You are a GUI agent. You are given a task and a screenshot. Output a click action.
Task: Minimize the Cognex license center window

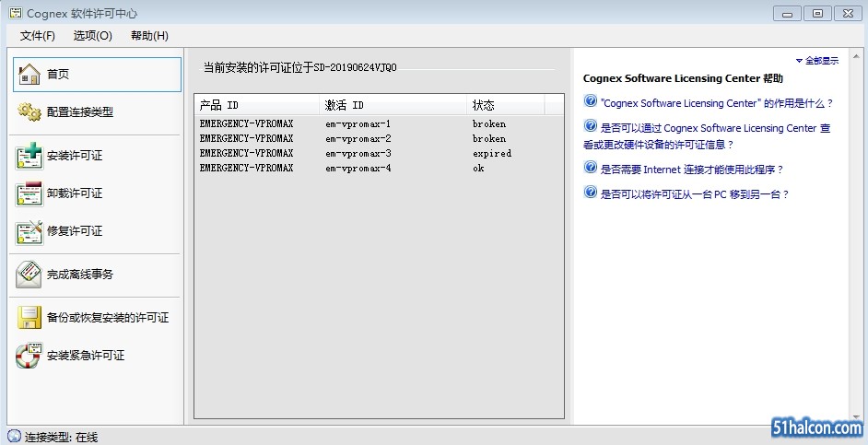pyautogui.click(x=787, y=14)
